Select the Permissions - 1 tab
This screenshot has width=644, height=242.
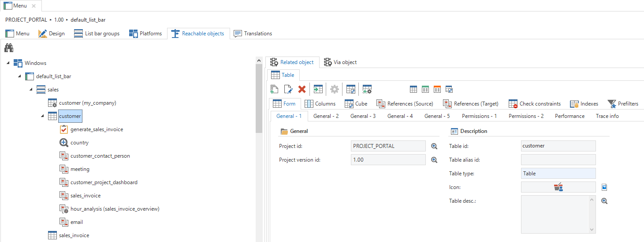pyautogui.click(x=479, y=116)
